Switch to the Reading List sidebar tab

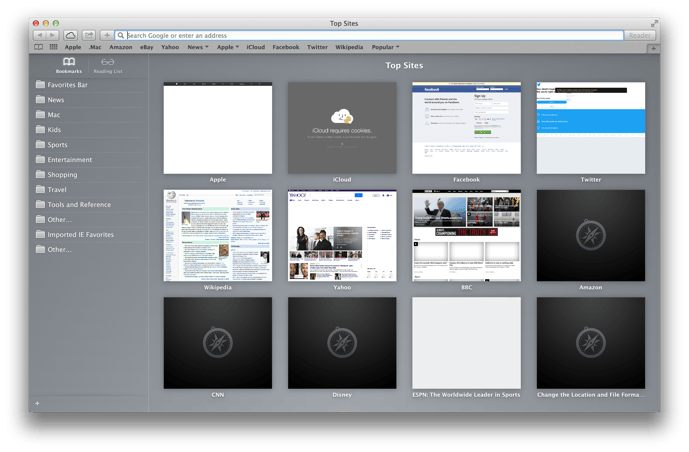108,65
